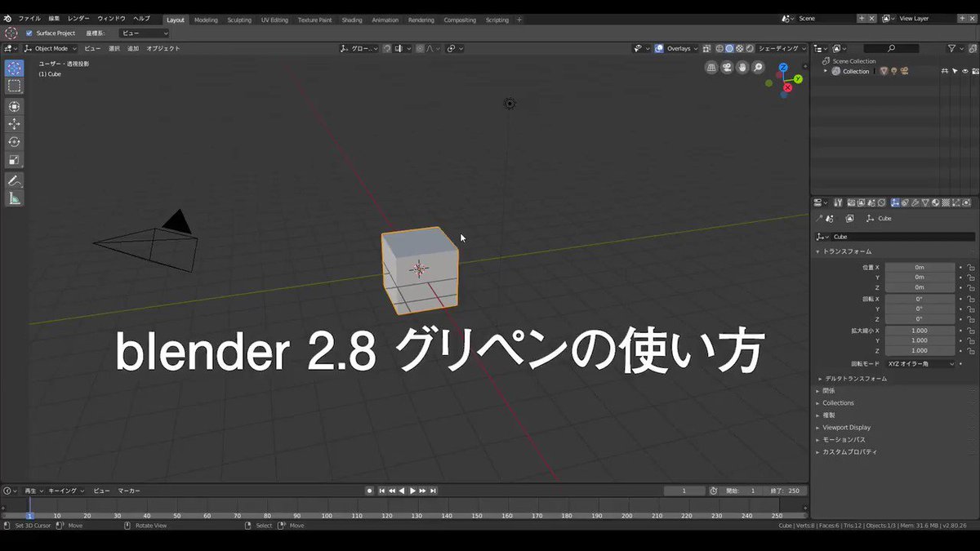Screen dimensions: 980x551
Task: Expand the Collection tree item
Action: click(826, 71)
